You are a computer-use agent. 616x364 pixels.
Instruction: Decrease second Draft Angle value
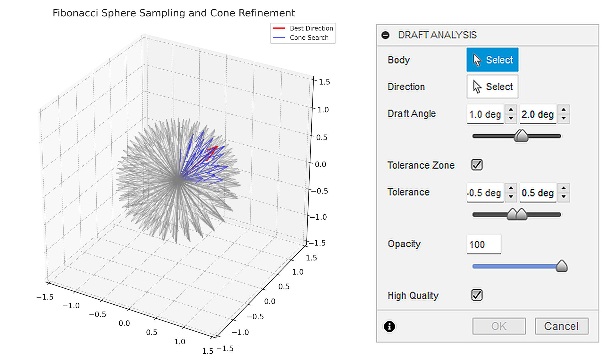tap(564, 118)
